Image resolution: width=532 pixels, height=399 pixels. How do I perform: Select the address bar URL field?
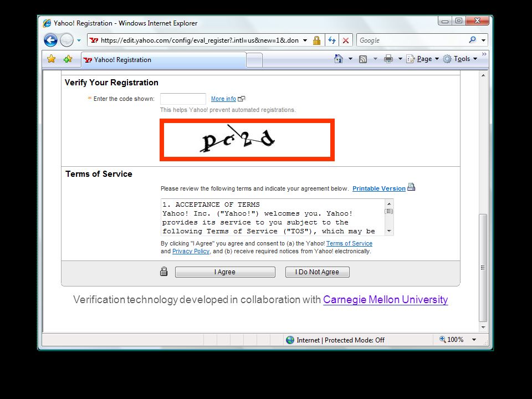tap(199, 40)
